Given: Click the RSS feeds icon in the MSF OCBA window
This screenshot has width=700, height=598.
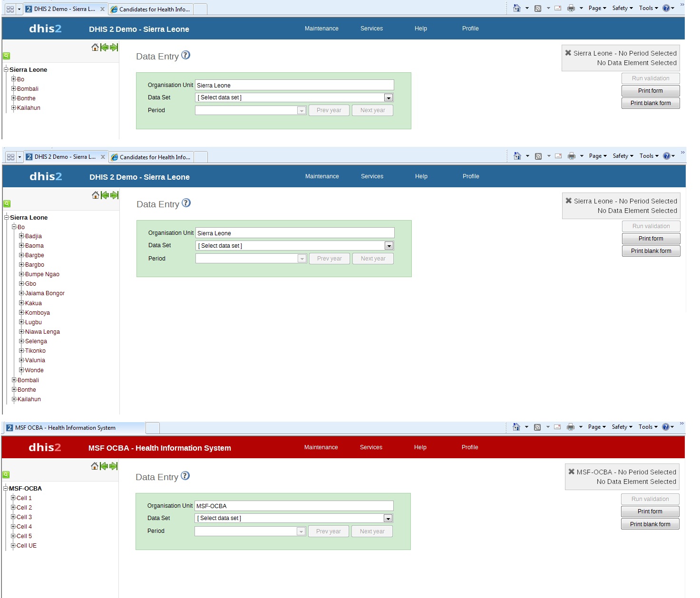Looking at the screenshot, I should point(537,427).
